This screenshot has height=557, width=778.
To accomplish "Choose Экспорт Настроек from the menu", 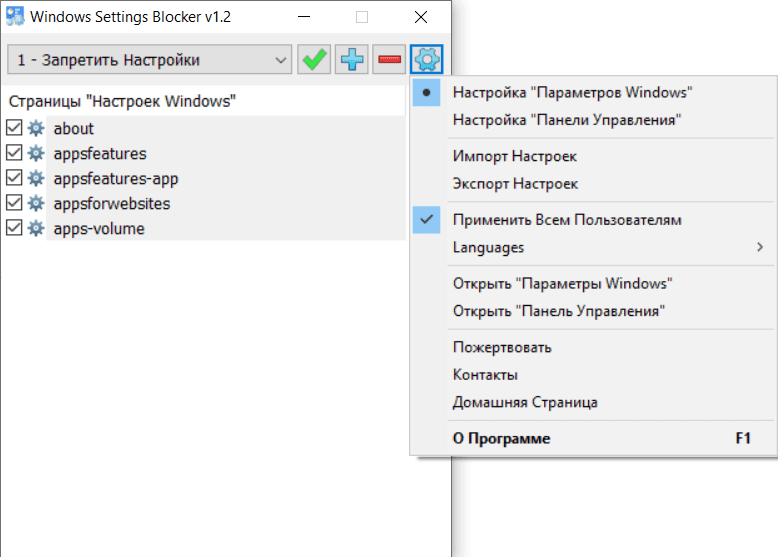I will coord(593,184).
